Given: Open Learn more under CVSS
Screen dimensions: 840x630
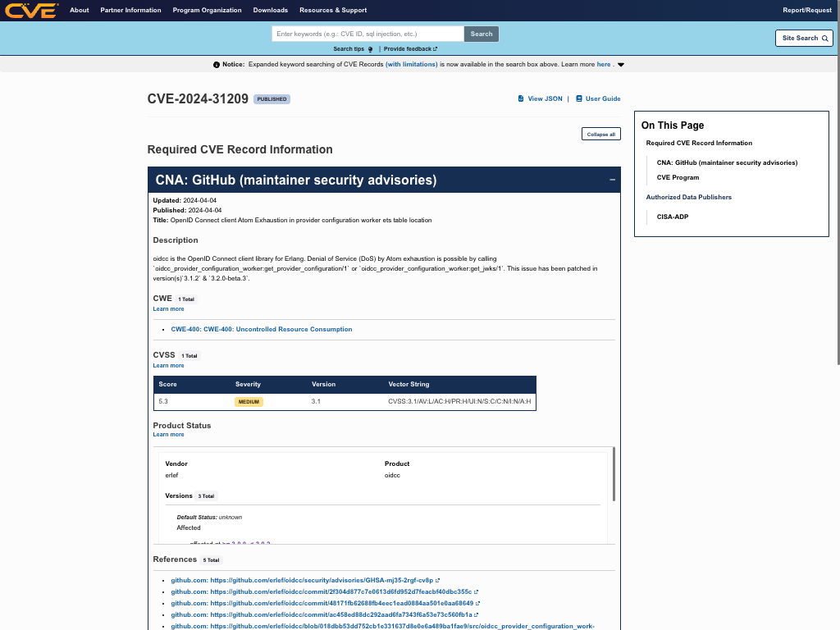Looking at the screenshot, I should 168,366.
